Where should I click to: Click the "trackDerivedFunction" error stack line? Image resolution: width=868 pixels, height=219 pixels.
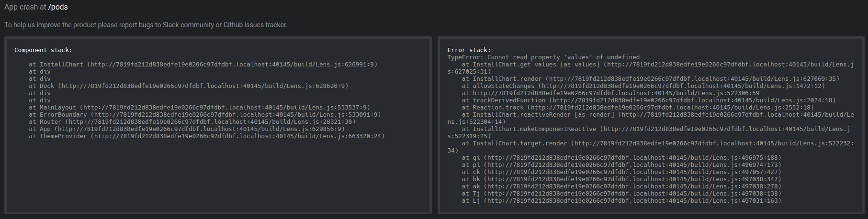click(649, 100)
